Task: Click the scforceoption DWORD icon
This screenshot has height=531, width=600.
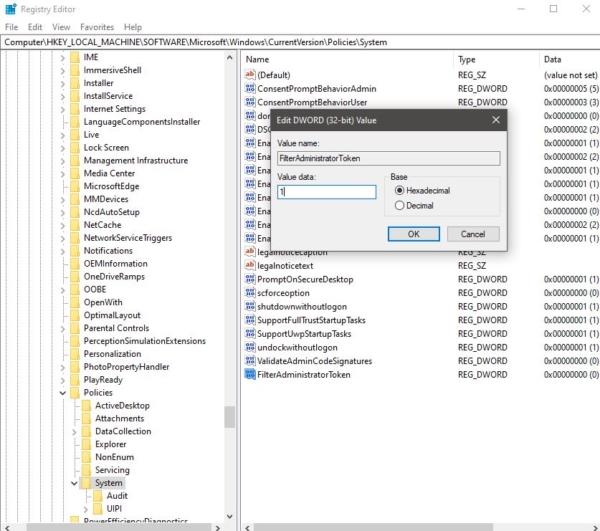Action: (x=250, y=293)
